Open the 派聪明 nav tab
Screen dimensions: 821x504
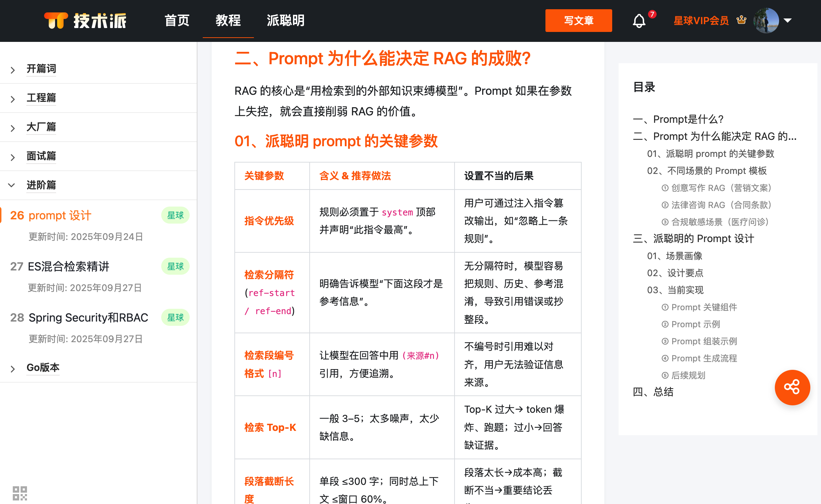(286, 21)
